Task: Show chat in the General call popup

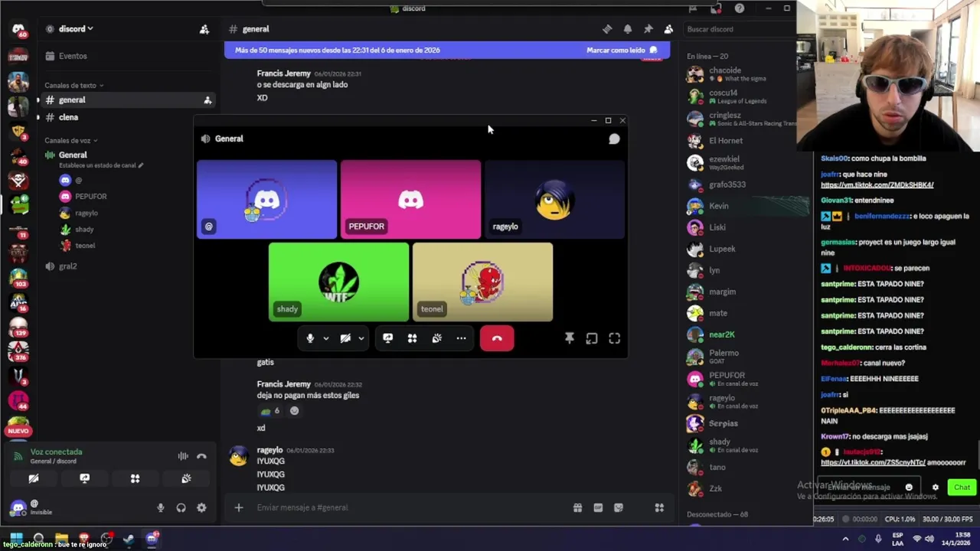Action: [x=614, y=139]
